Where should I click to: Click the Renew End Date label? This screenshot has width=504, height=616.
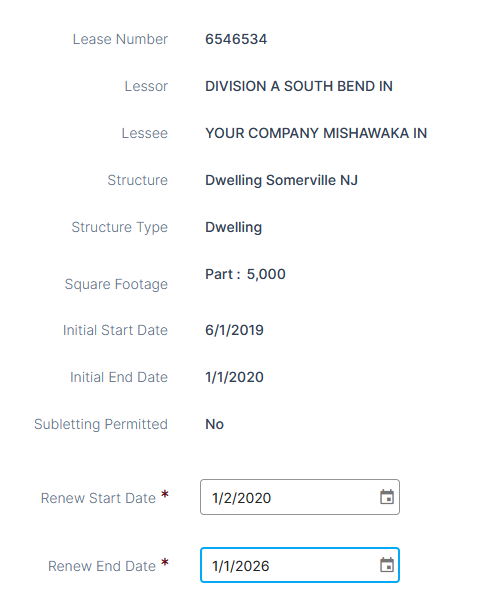click(x=102, y=566)
